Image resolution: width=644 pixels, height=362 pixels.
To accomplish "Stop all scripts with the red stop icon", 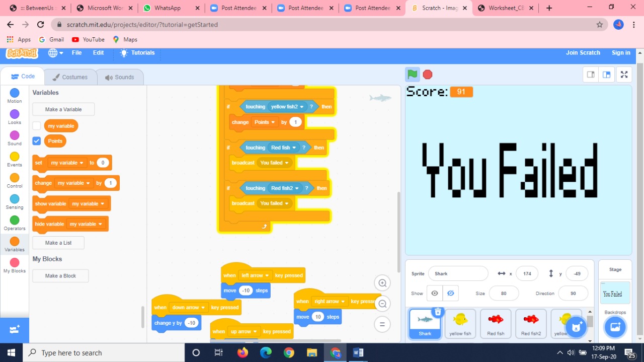I will click(x=427, y=74).
